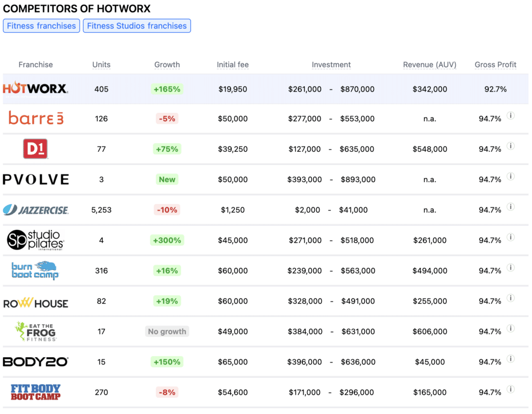Click the Jazzercise logo
The image size is (532, 414).
(x=36, y=210)
